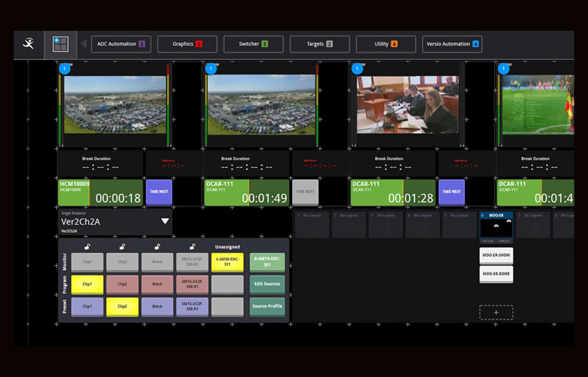This screenshot has width=588, height=377.
Task: Click the dashed plus add-layout box
Action: pos(496,312)
